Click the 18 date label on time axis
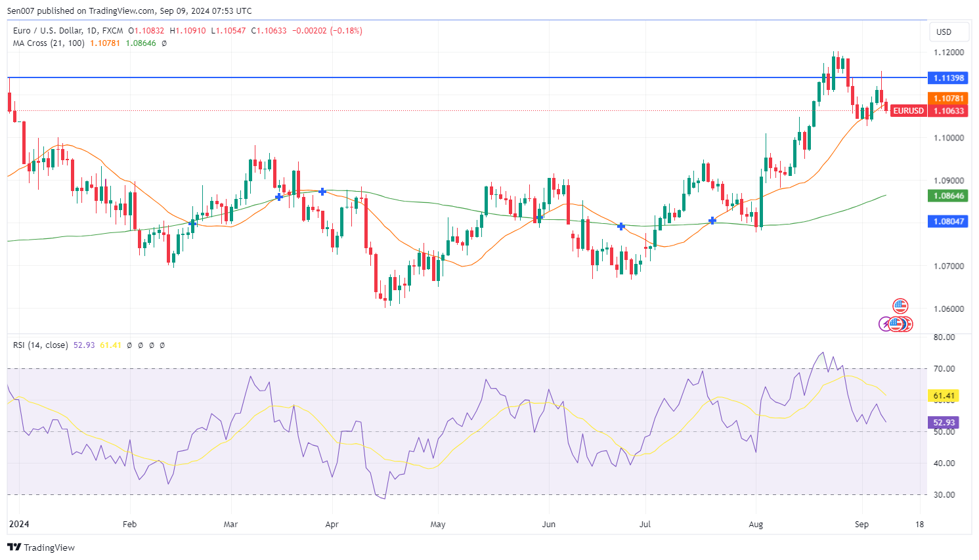This screenshot has height=560, width=979. tap(919, 525)
